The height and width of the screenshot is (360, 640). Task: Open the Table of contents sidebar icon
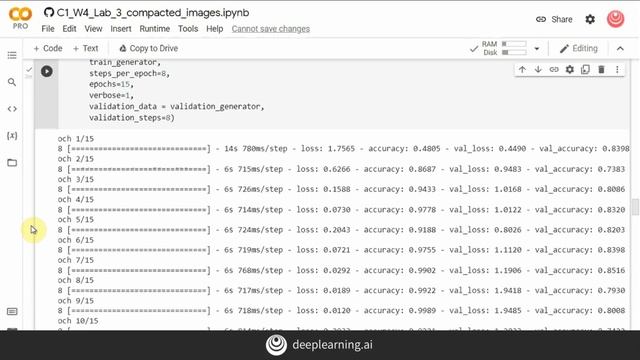coord(12,55)
